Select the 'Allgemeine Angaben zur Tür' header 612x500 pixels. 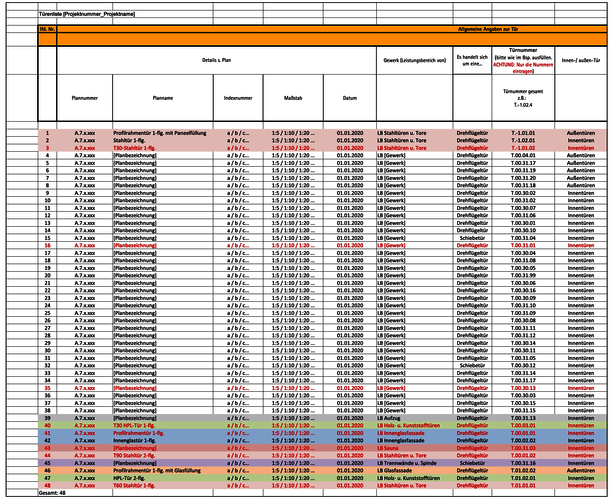[x=488, y=29]
